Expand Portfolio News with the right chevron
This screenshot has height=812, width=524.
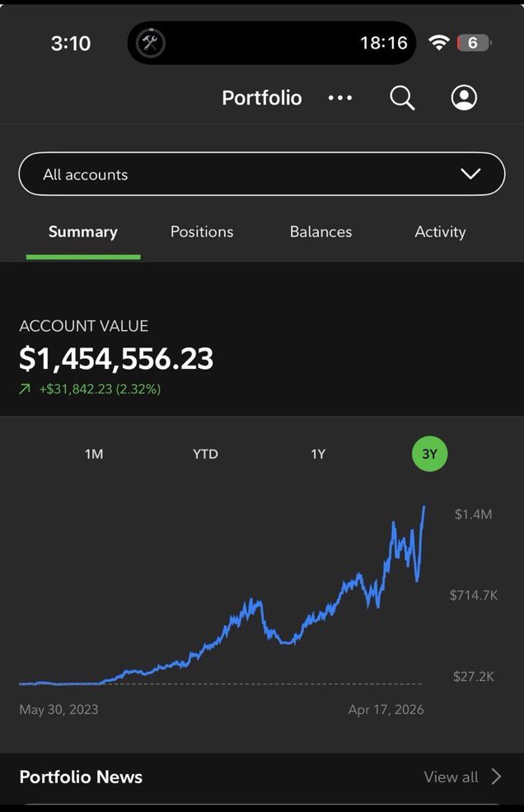point(496,777)
